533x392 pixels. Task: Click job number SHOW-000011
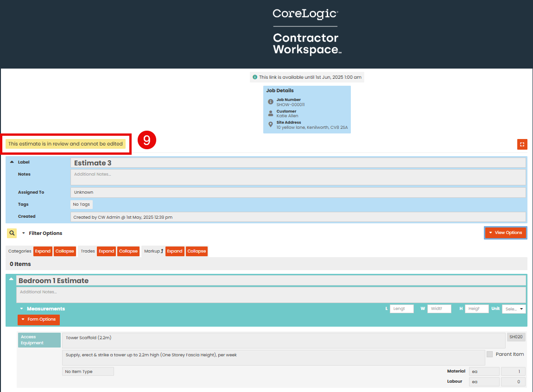pos(290,105)
